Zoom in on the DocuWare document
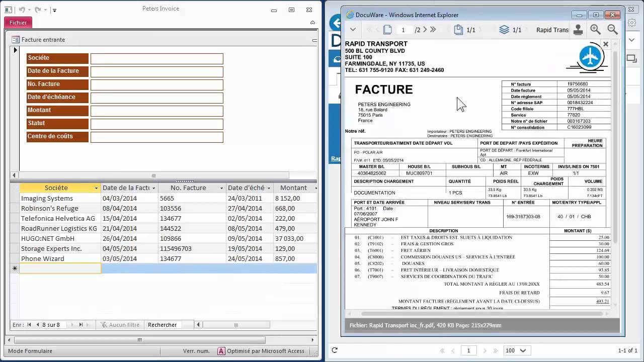 point(595,30)
